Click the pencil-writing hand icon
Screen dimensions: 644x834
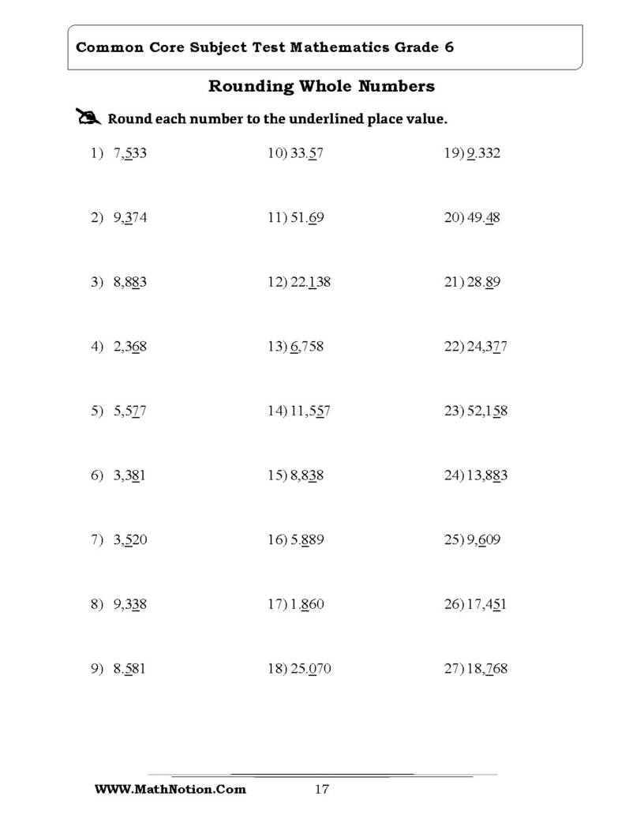pyautogui.click(x=88, y=116)
